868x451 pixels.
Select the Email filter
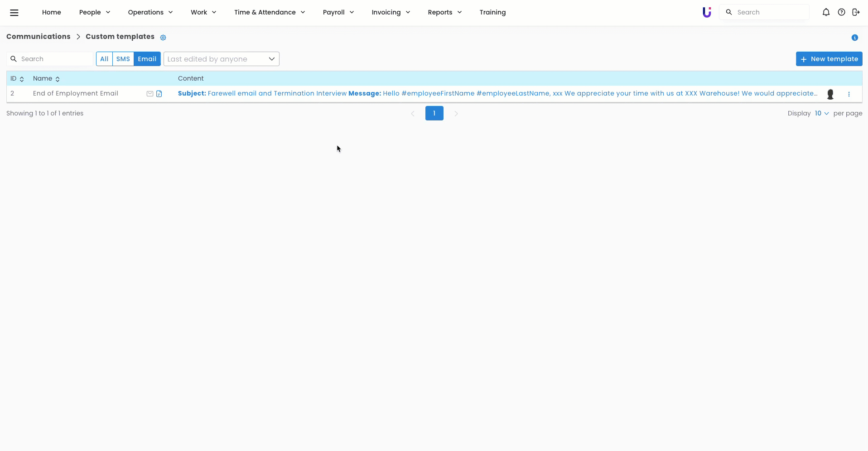147,59
